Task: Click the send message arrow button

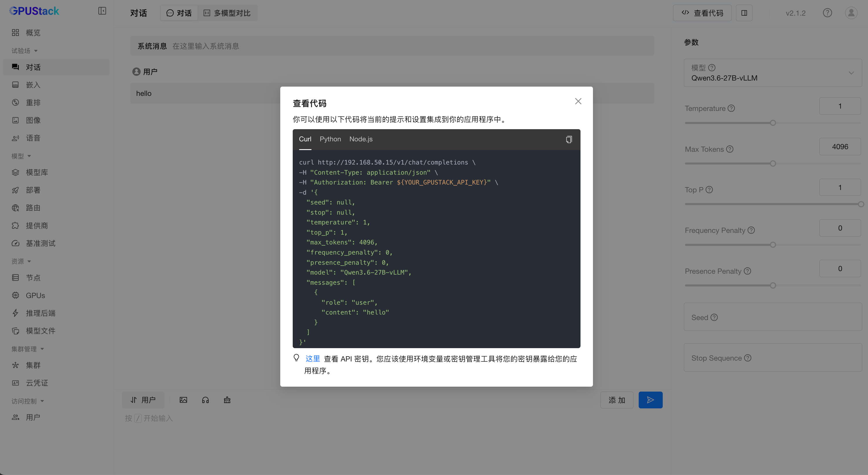Action: pos(650,400)
